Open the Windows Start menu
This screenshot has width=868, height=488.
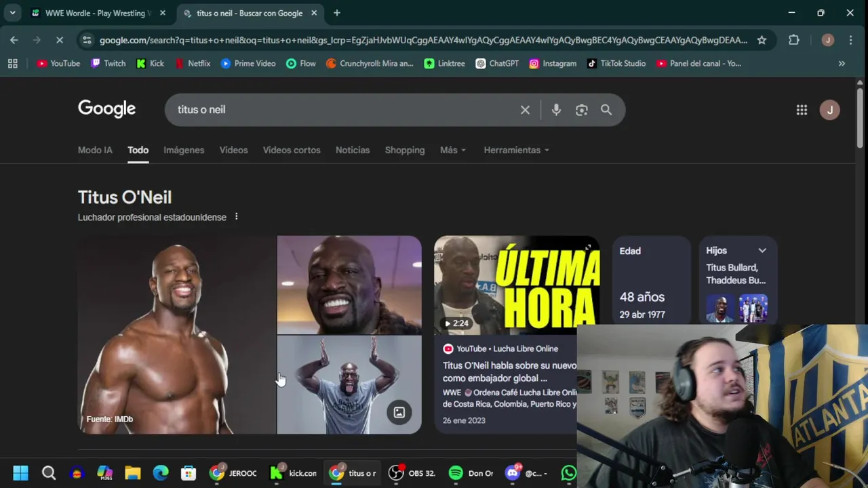tap(20, 473)
